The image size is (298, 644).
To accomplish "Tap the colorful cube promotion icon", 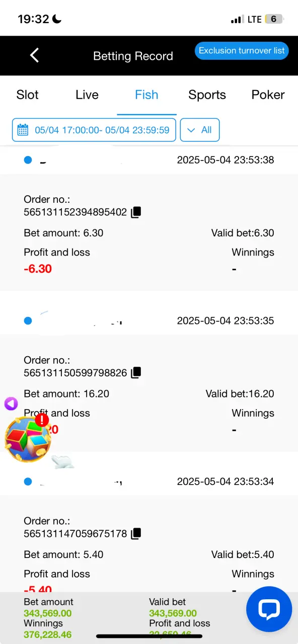I will pyautogui.click(x=28, y=439).
